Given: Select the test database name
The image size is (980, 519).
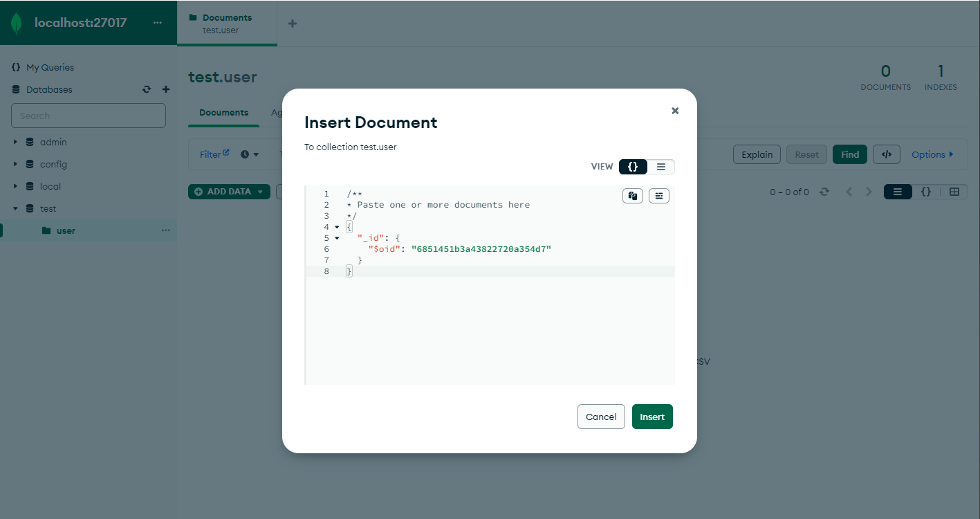Looking at the screenshot, I should pyautogui.click(x=48, y=208).
